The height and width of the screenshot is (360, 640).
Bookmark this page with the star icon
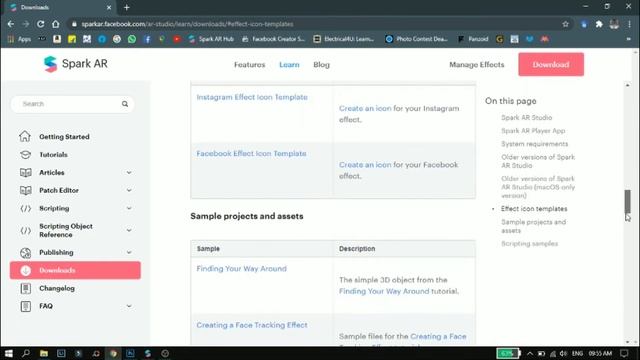565,24
